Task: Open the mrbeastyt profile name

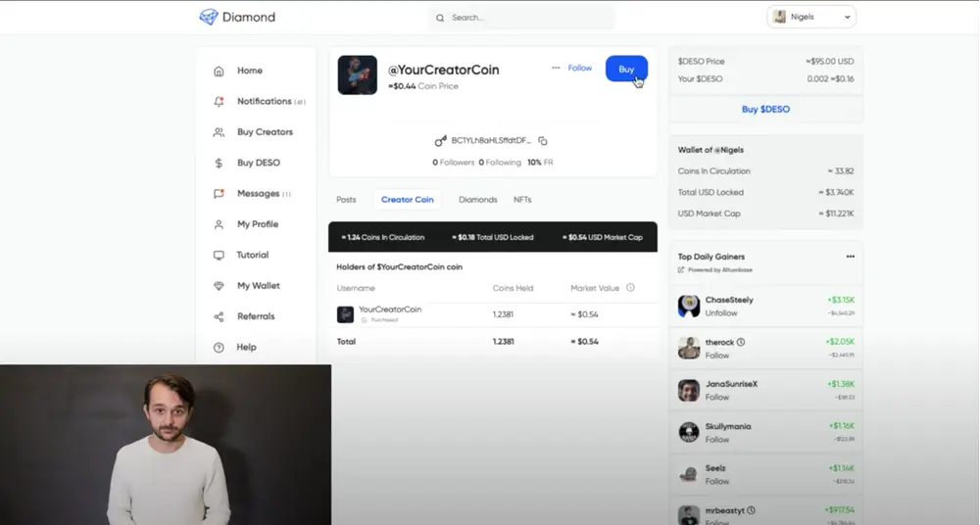Action: point(725,510)
